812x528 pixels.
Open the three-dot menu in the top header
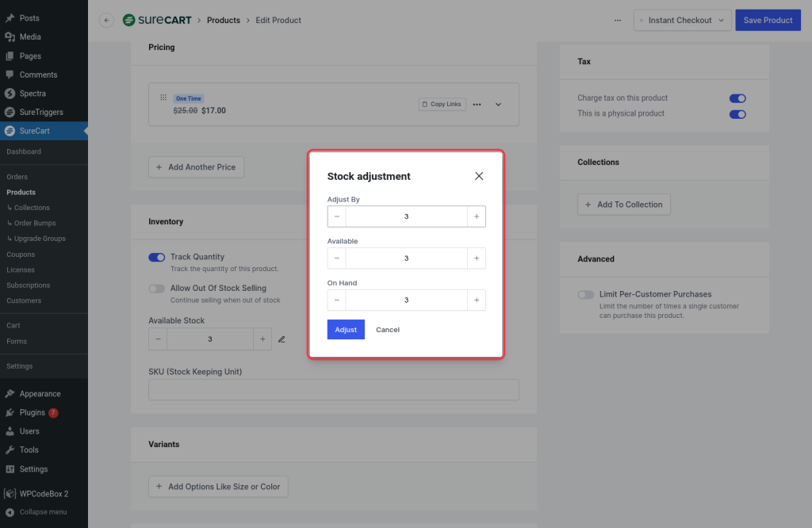click(618, 21)
